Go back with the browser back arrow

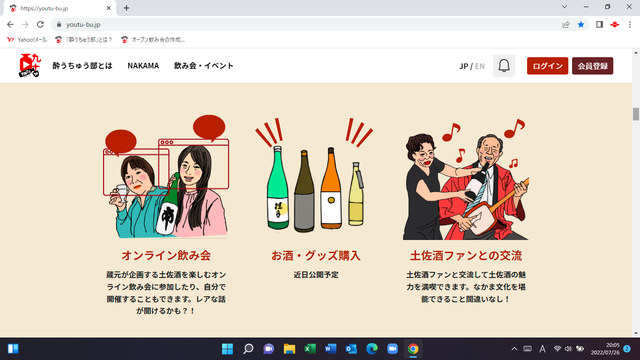pyautogui.click(x=10, y=24)
